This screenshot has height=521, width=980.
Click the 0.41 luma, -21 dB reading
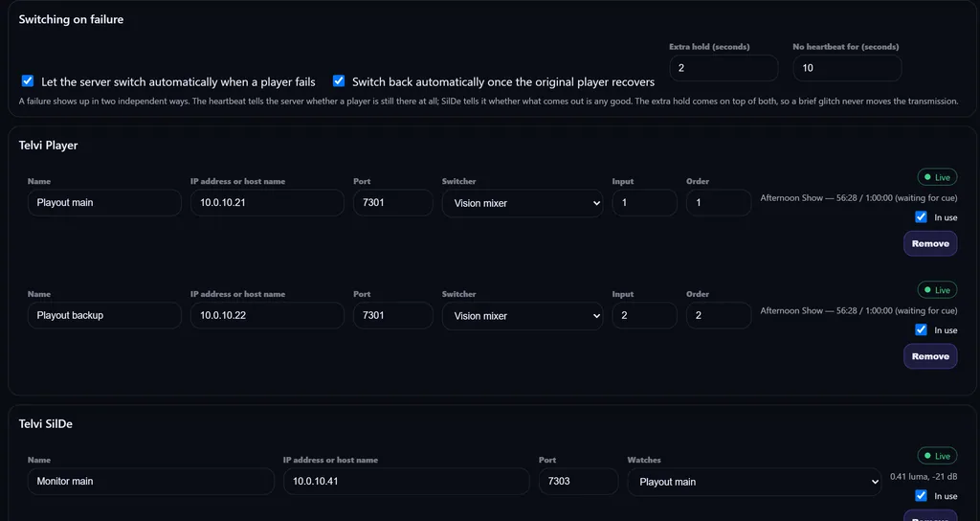[924, 477]
